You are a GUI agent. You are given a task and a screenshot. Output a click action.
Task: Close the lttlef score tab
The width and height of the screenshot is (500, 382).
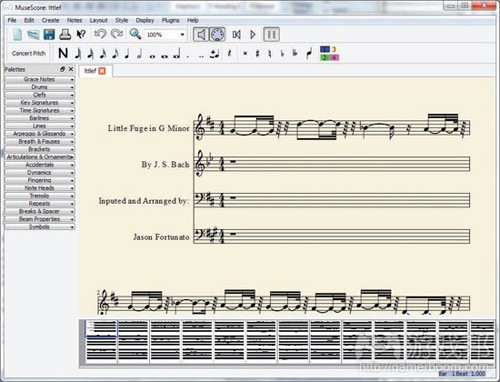tap(102, 71)
